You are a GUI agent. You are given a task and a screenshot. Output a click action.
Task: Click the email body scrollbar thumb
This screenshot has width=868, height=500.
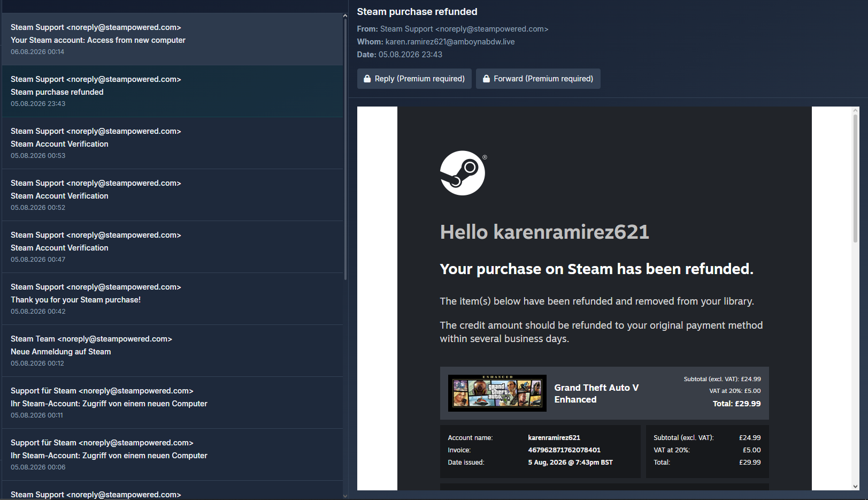pyautogui.click(x=856, y=178)
